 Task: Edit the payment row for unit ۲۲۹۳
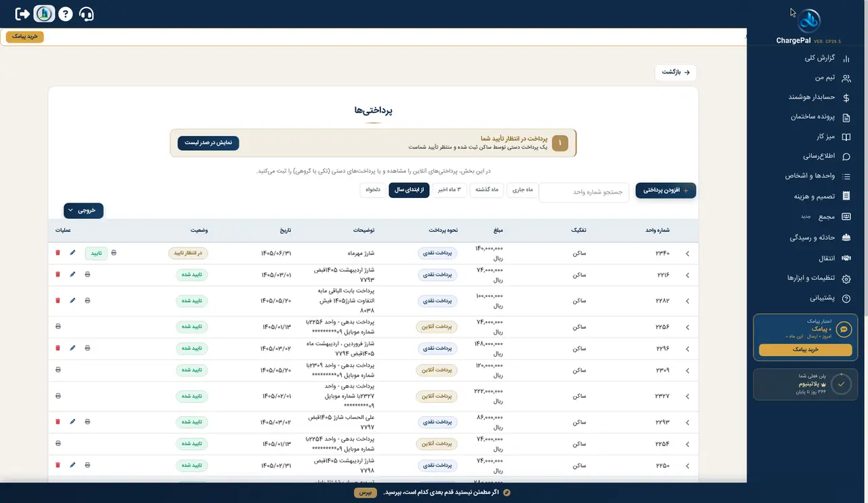click(73, 422)
